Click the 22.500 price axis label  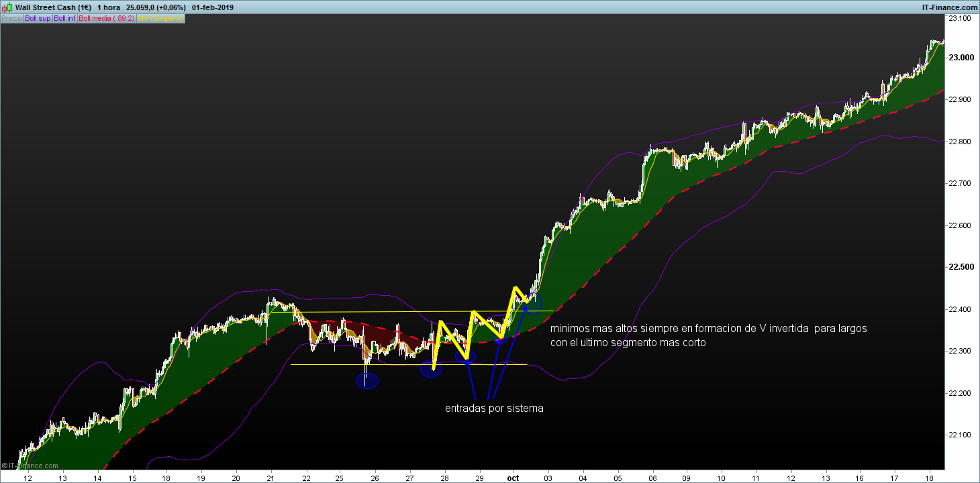(962, 268)
